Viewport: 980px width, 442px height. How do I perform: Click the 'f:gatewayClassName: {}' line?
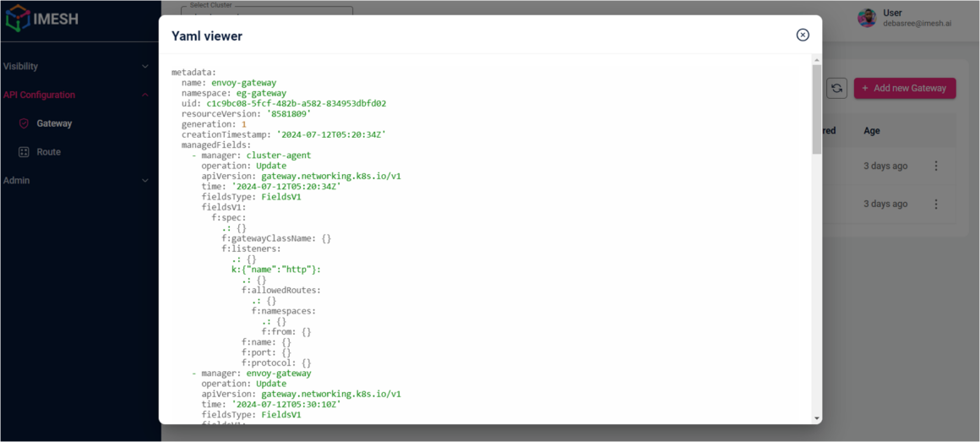tap(276, 238)
